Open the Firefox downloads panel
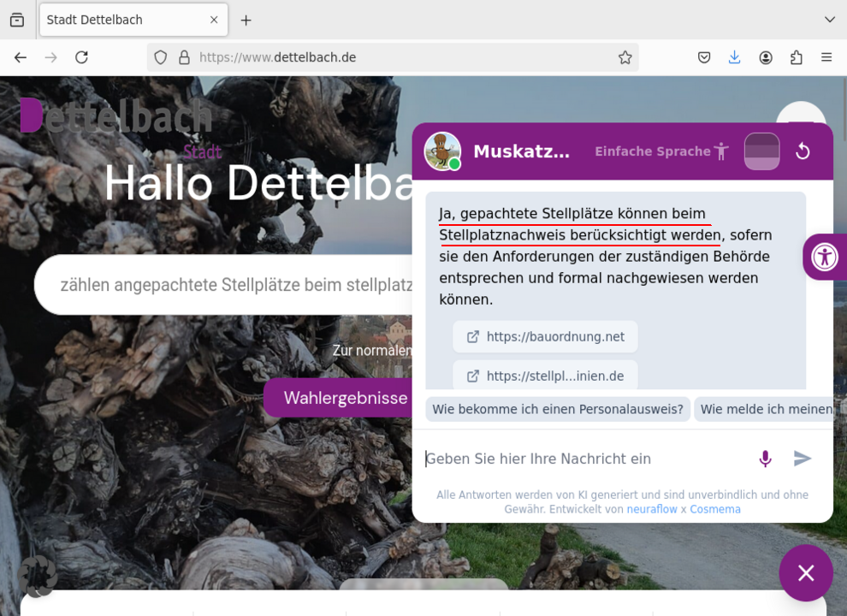Viewport: 847px width, 616px height. 735,56
